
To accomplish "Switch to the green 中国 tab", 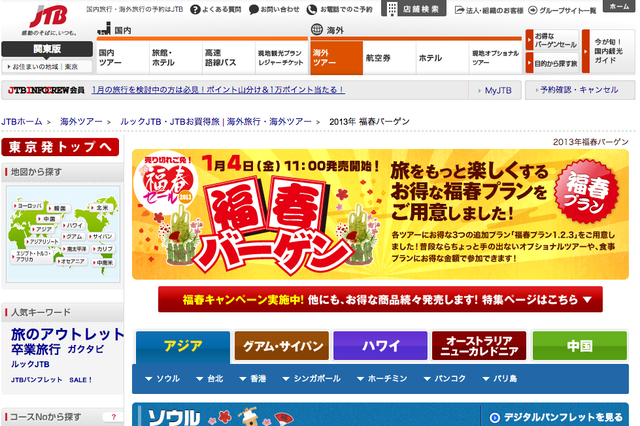I will click(580, 346).
